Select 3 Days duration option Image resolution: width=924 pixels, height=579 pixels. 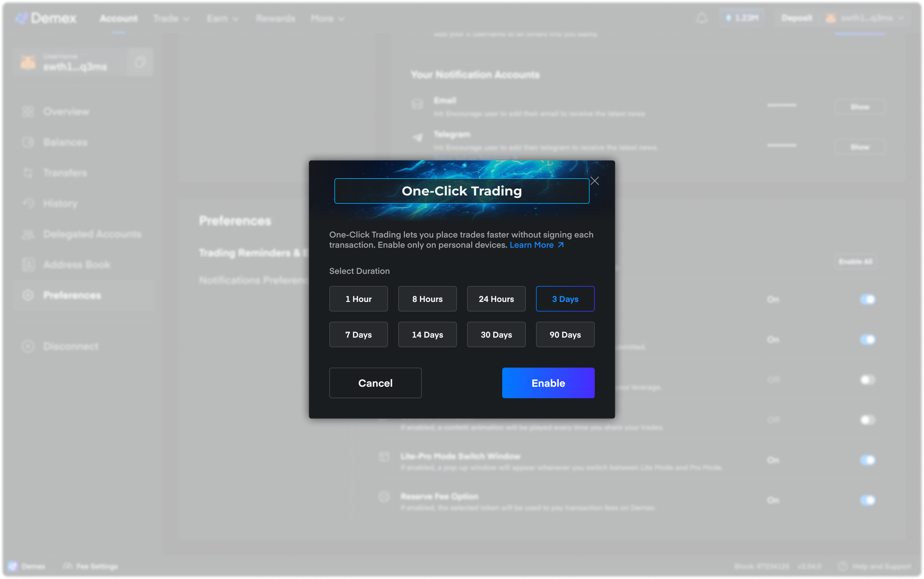click(x=565, y=299)
